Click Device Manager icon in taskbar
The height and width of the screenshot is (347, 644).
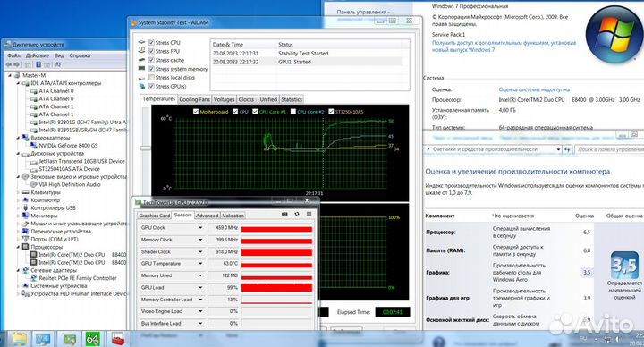point(69,339)
